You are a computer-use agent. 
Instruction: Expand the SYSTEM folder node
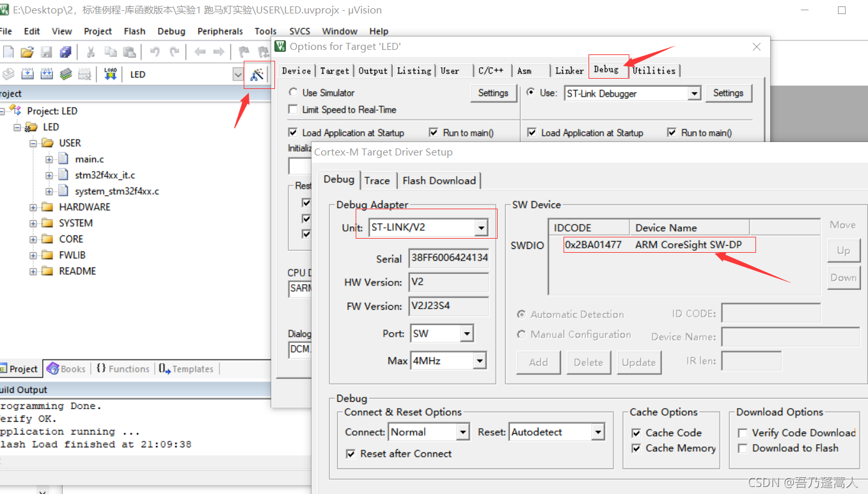pos(33,223)
